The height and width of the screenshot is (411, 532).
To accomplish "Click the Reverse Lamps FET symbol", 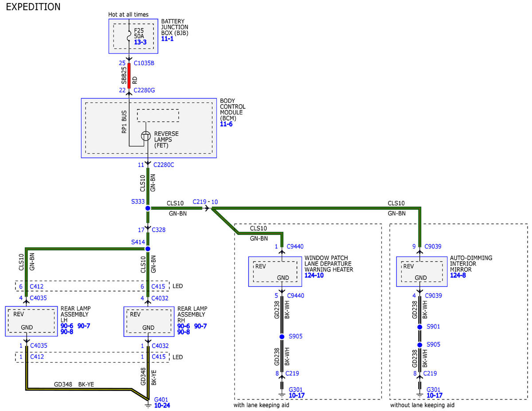I will coord(146,137).
